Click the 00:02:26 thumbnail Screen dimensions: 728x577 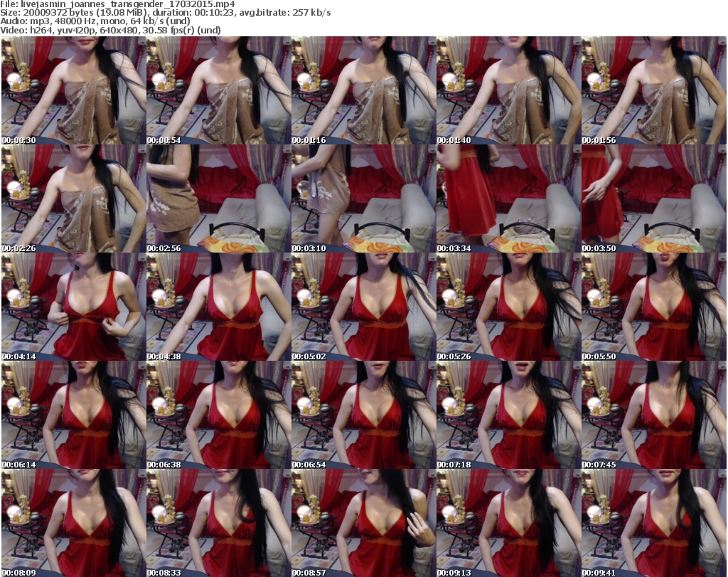(73, 199)
